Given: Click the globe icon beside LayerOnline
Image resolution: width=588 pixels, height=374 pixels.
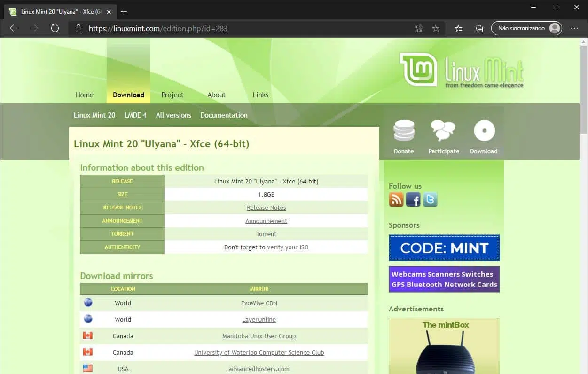Looking at the screenshot, I should [x=88, y=319].
